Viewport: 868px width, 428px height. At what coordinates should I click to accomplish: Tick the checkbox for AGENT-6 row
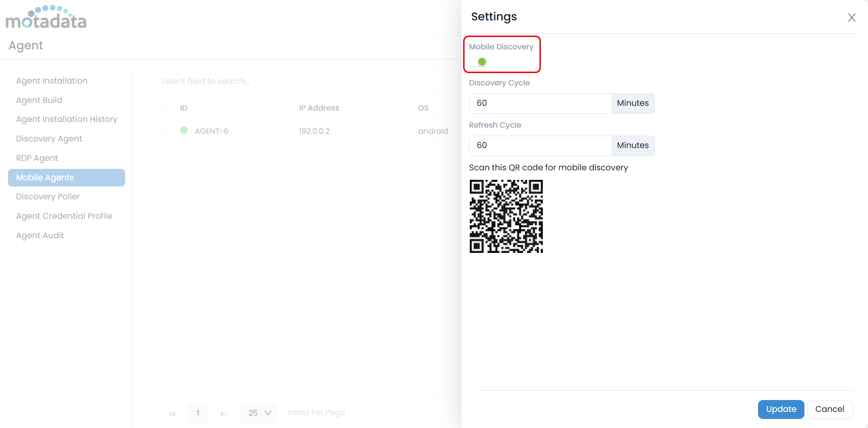click(162, 131)
